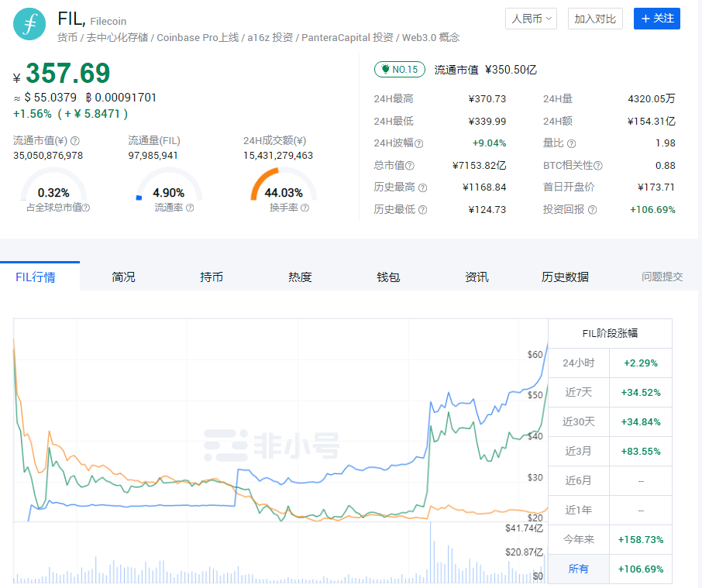Click the Filecoin logo icon
The width and height of the screenshot is (702, 588).
pyautogui.click(x=29, y=24)
